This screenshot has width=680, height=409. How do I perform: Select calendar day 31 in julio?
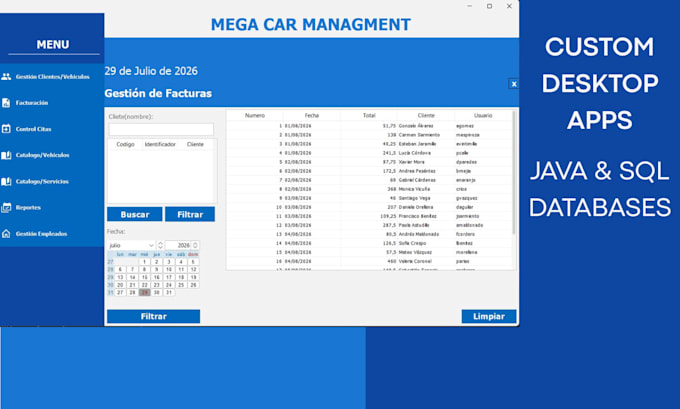(x=169, y=293)
